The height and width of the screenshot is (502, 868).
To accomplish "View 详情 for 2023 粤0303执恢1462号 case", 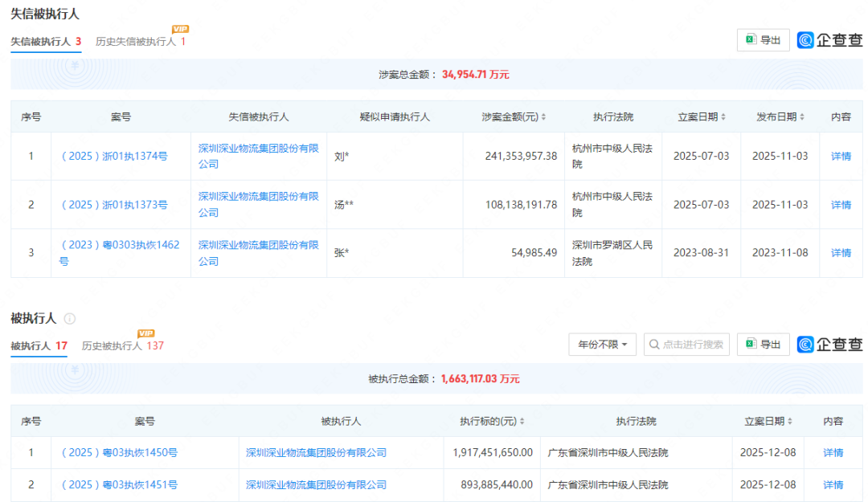I will pos(841,253).
